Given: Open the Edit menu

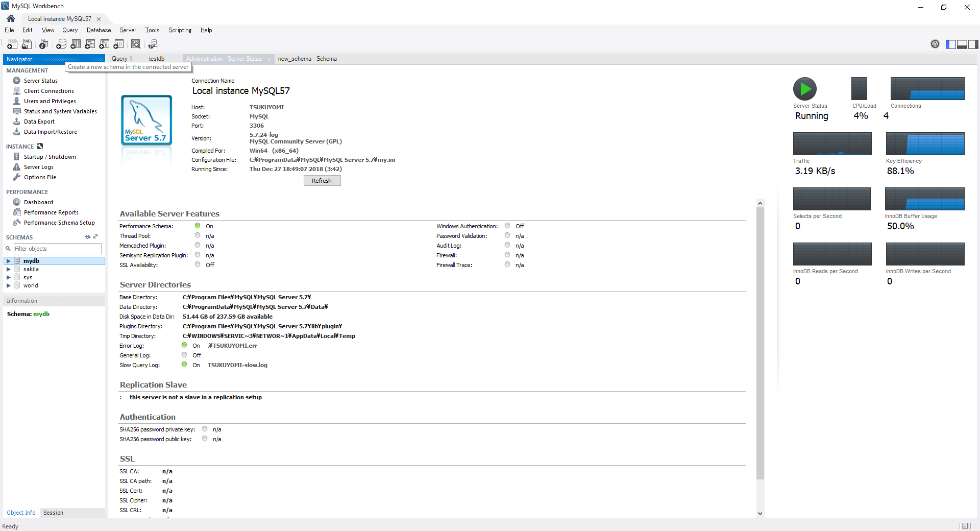Looking at the screenshot, I should [x=28, y=30].
